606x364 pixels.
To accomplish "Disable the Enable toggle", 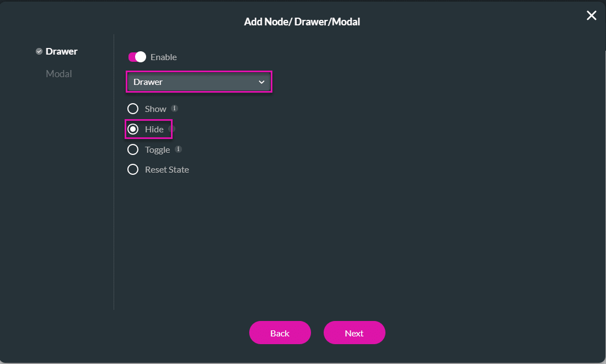I will tap(136, 57).
